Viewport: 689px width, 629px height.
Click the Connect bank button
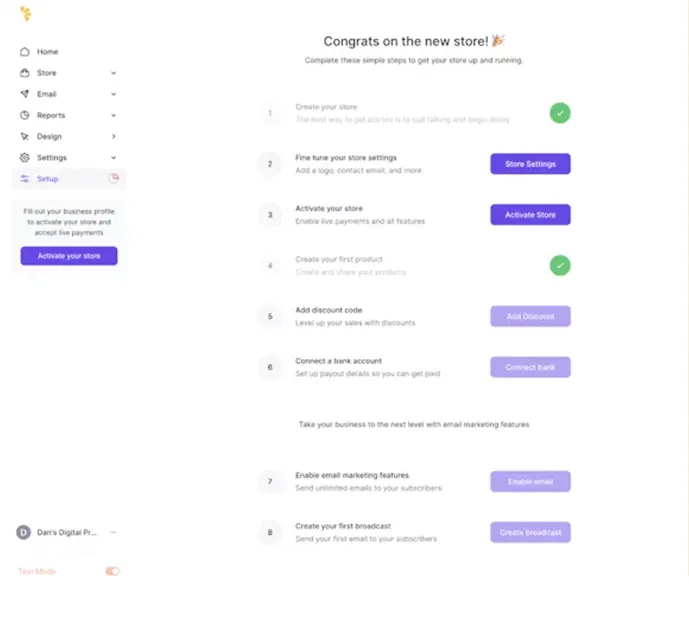[530, 367]
